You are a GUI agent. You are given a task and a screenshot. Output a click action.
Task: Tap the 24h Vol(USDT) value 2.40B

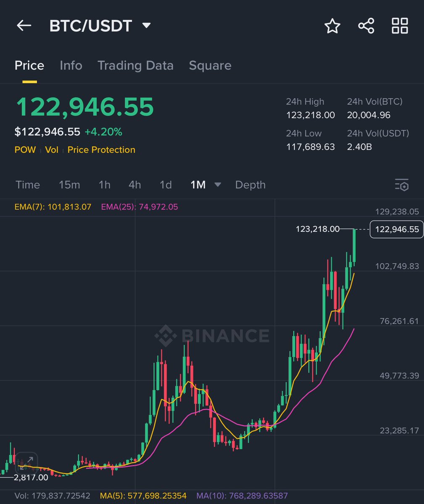(359, 147)
